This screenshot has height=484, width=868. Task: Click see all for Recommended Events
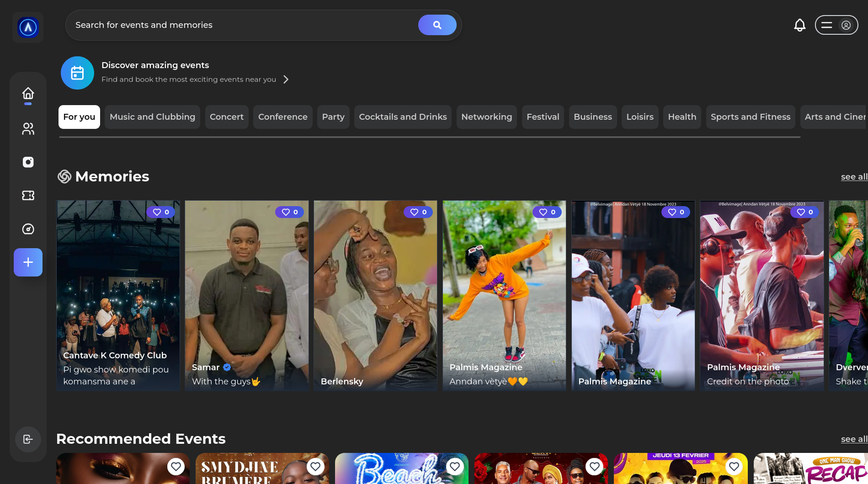tap(854, 439)
